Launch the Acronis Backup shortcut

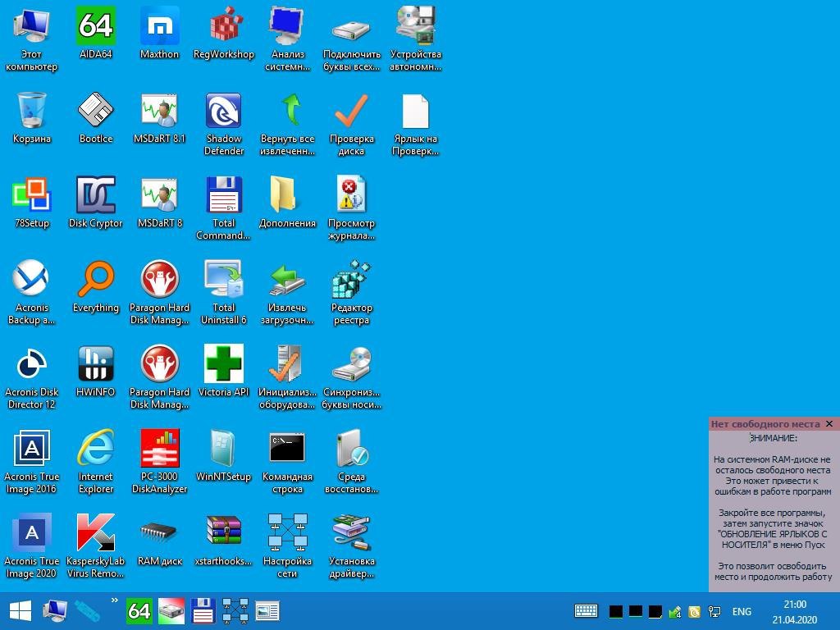[x=32, y=293]
